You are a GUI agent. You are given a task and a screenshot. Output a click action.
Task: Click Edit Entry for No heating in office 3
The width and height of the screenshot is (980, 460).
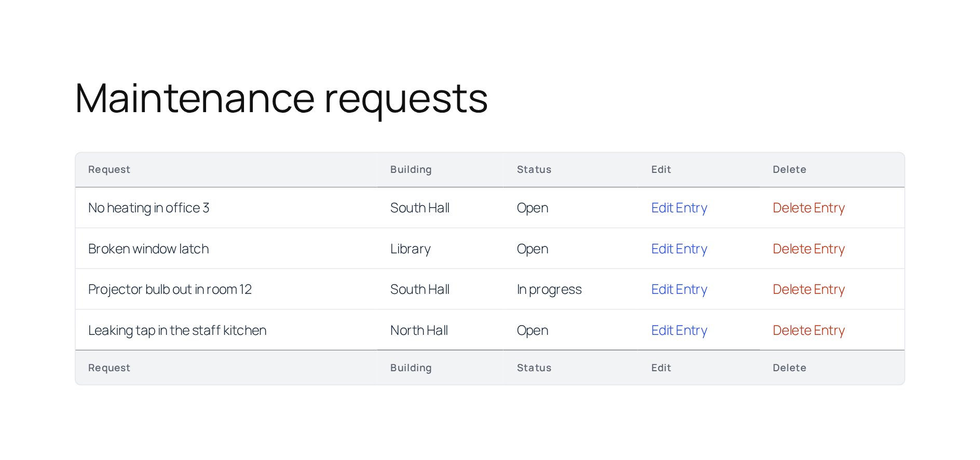coord(679,208)
